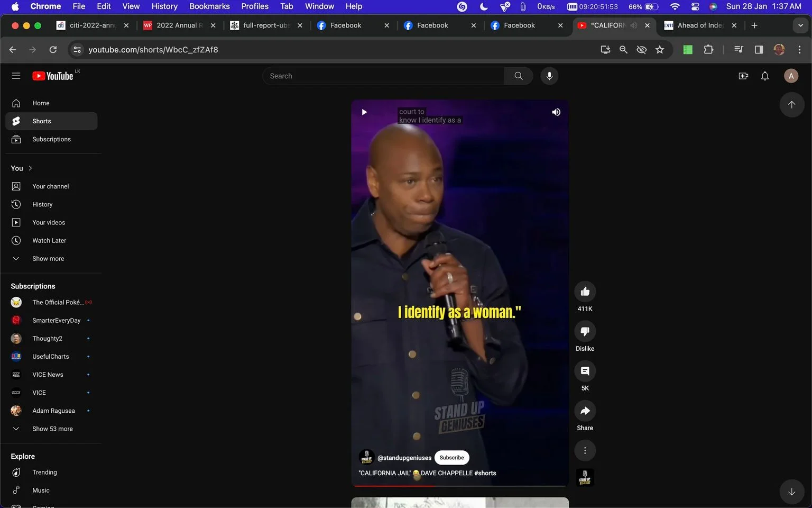Viewport: 812px width, 508px height.
Task: Click the Dislike thumbs-down icon
Action: pyautogui.click(x=585, y=331)
